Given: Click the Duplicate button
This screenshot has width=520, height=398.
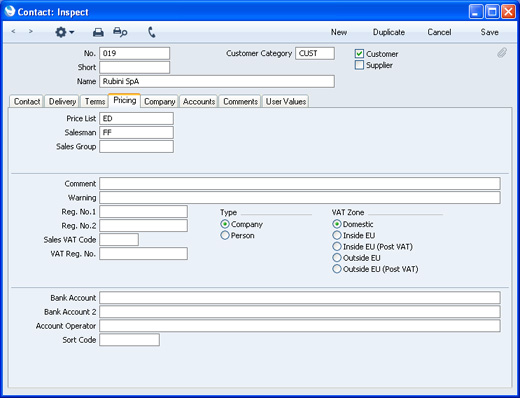Looking at the screenshot, I should pos(389,32).
